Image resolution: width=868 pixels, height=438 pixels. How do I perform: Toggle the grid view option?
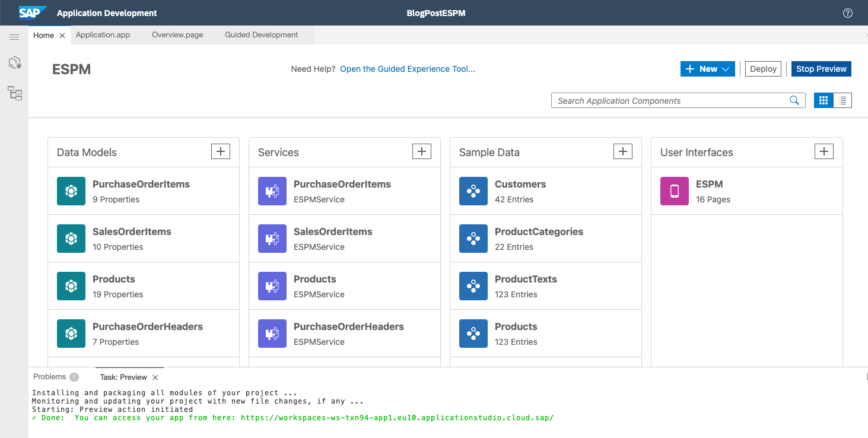click(x=823, y=100)
